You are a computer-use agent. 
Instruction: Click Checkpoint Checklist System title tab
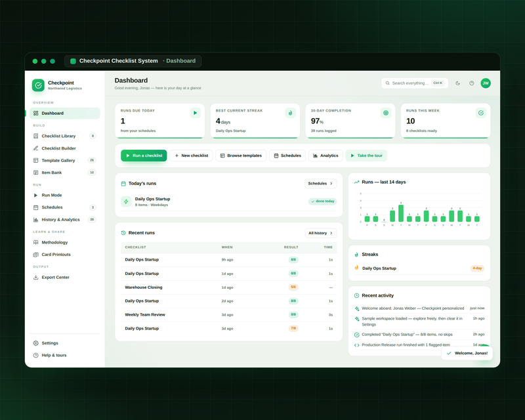click(133, 61)
